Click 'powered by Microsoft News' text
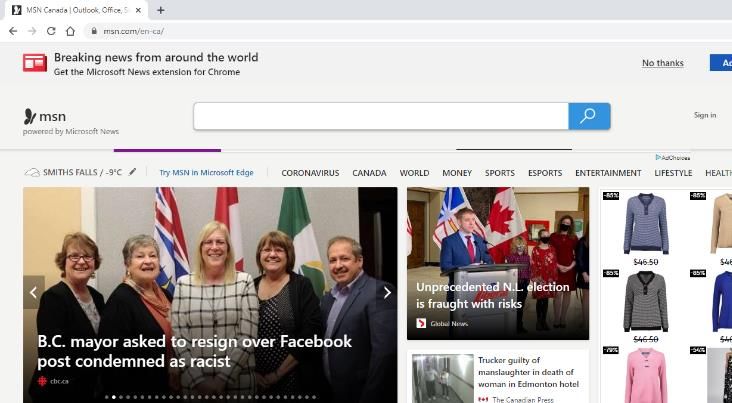732x403 pixels. pyautogui.click(x=71, y=132)
